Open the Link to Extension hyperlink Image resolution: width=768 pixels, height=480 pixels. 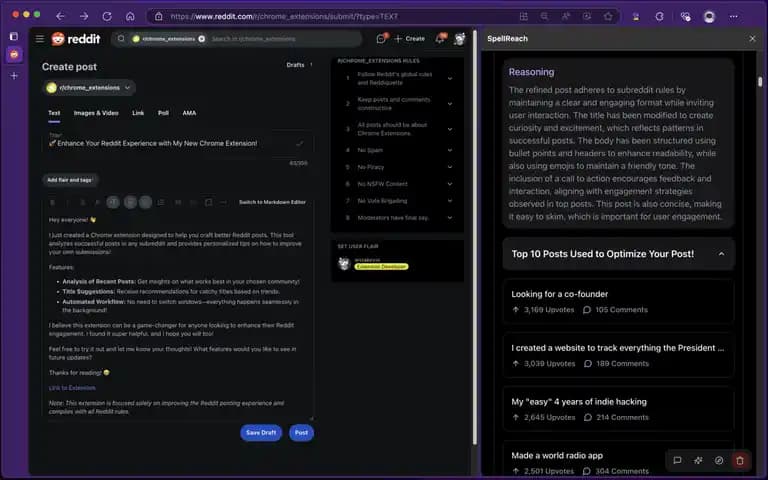pos(72,388)
